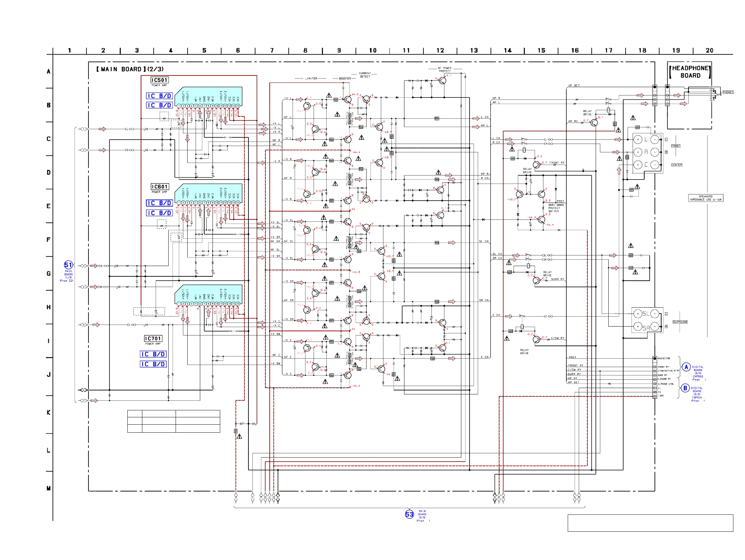745x560 pixels.
Task: Open first IC B/D link under IC501
Action: [x=159, y=96]
